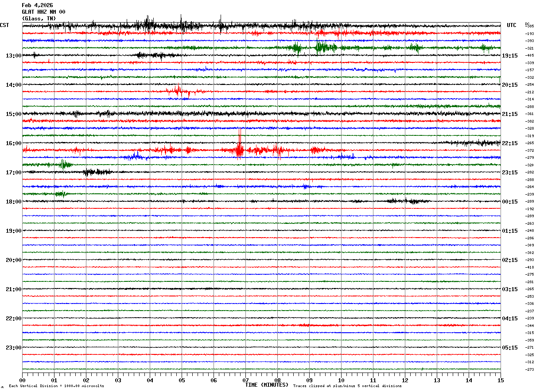Click the "14:00" CST hour label

[14, 85]
